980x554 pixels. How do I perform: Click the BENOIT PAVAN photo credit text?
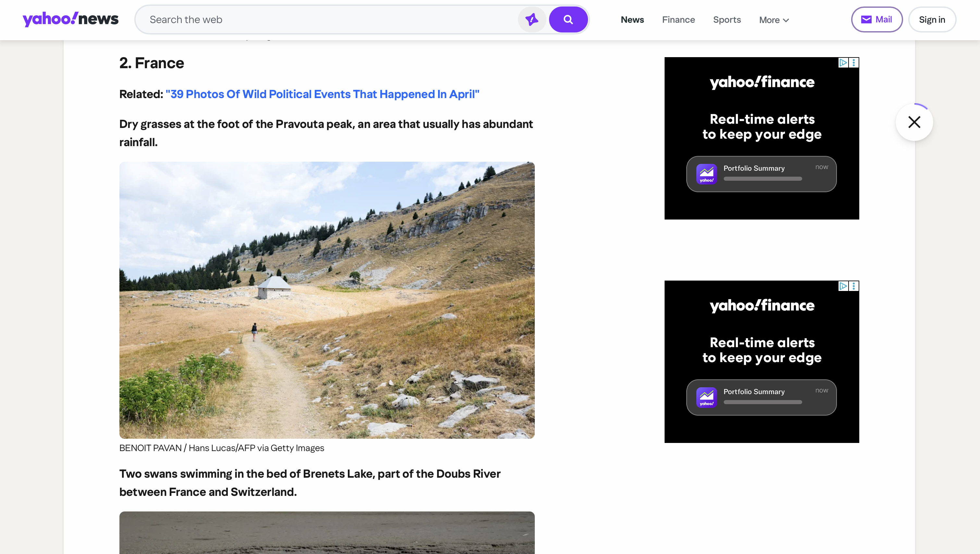point(222,448)
